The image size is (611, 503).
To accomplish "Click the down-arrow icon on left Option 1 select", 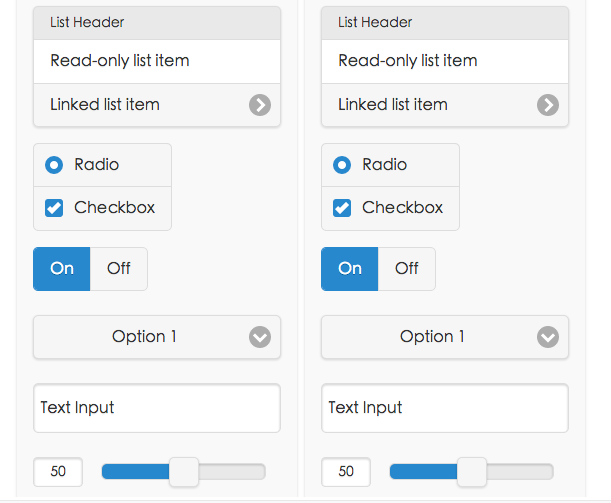I will click(x=260, y=337).
